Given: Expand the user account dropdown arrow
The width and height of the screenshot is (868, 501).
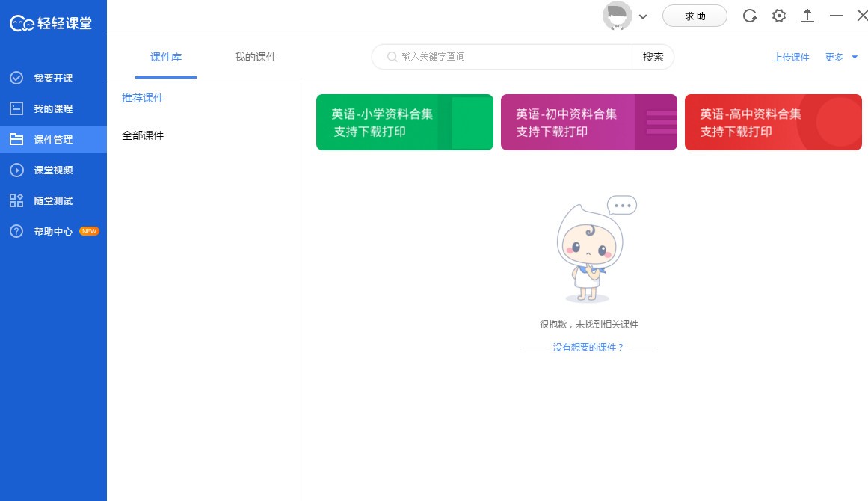Looking at the screenshot, I should pyautogui.click(x=641, y=16).
